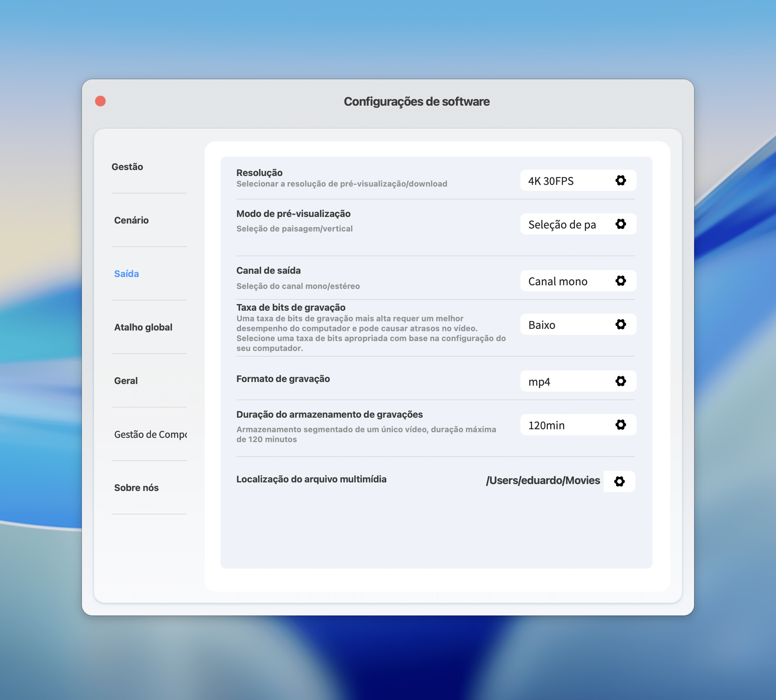Open the Cenário settings tab
The image size is (776, 700).
pos(131,220)
